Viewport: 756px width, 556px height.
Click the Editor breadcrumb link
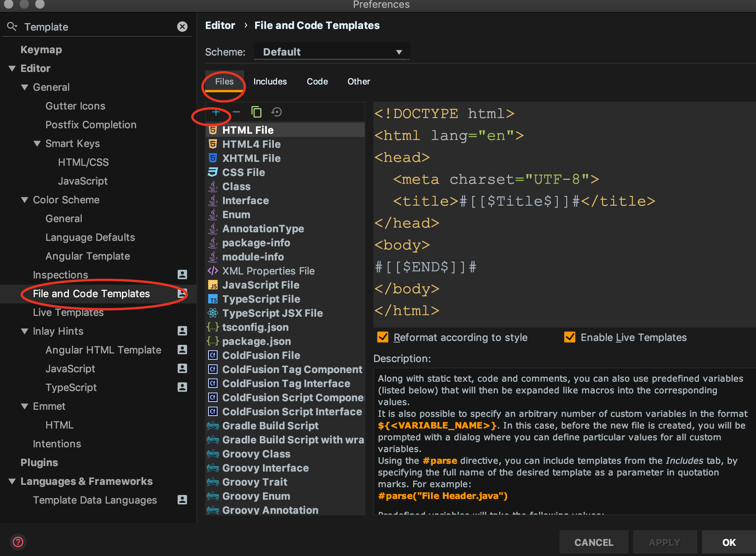click(220, 25)
